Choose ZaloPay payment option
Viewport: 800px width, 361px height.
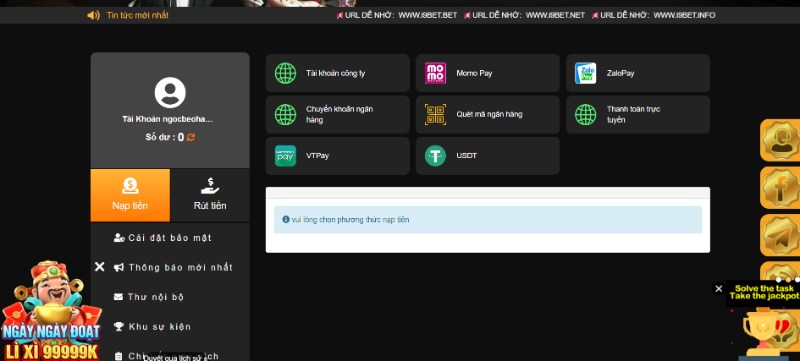click(638, 73)
